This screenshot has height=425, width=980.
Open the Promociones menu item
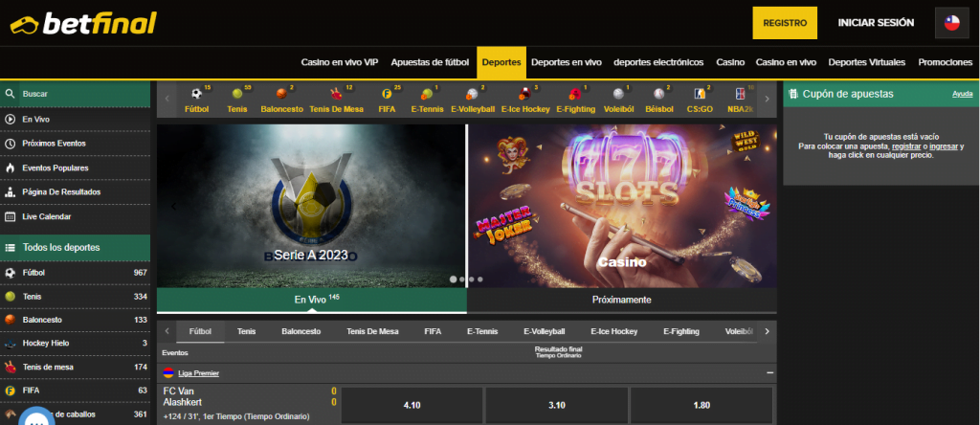945,62
